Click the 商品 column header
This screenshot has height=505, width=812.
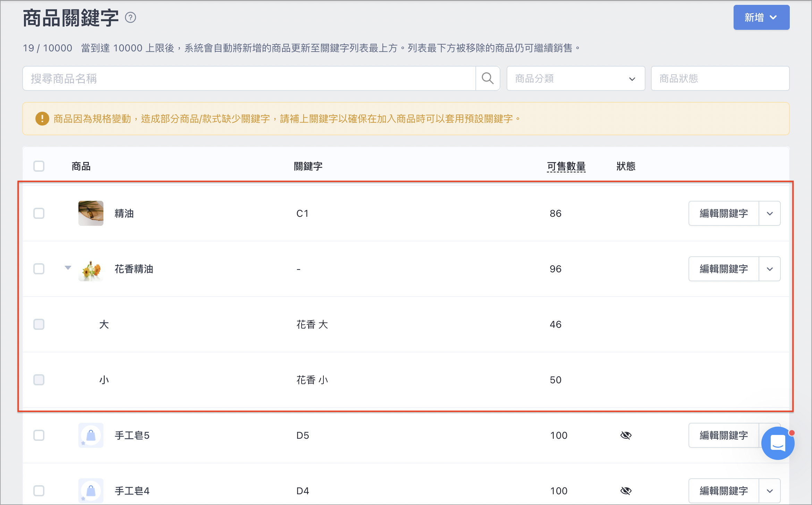click(81, 166)
